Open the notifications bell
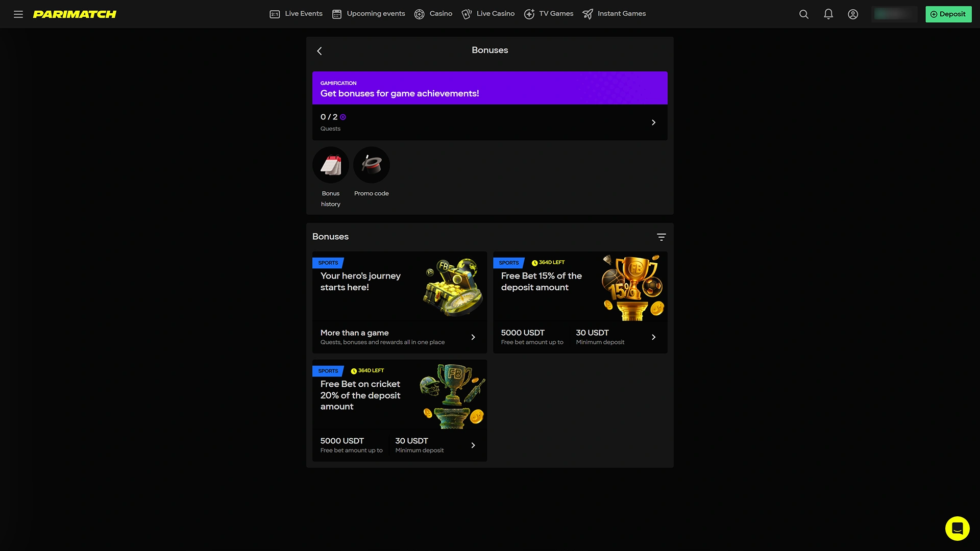Screen dimensions: 980x551 828,14
